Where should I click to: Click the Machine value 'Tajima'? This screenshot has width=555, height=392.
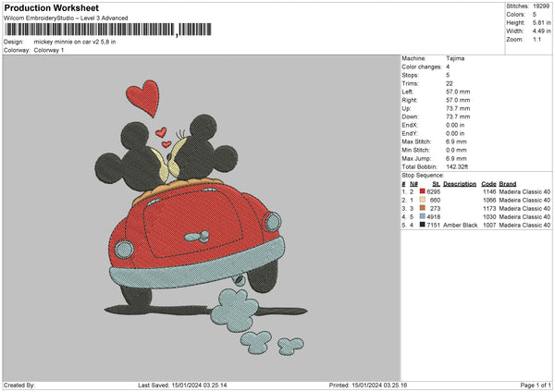pyautogui.click(x=455, y=58)
